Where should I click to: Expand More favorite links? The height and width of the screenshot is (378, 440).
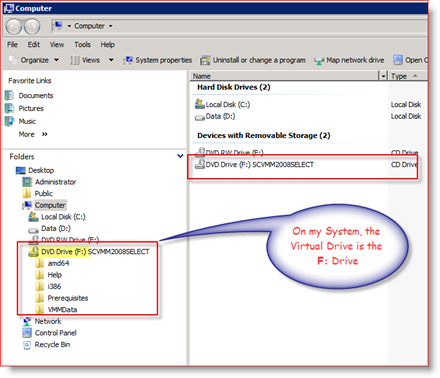pos(33,134)
